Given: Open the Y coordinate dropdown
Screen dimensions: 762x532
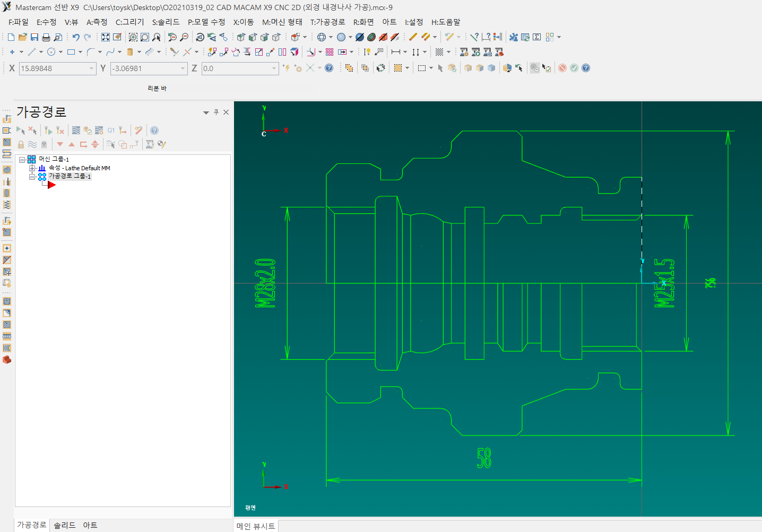Looking at the screenshot, I should point(183,68).
